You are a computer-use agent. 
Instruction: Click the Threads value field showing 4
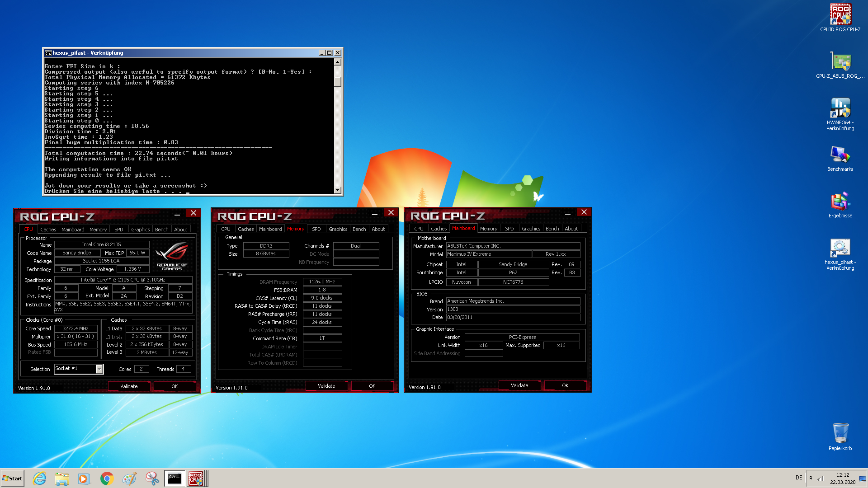183,369
